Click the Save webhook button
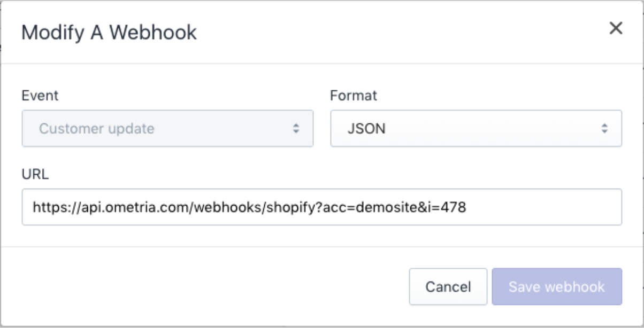 point(557,287)
